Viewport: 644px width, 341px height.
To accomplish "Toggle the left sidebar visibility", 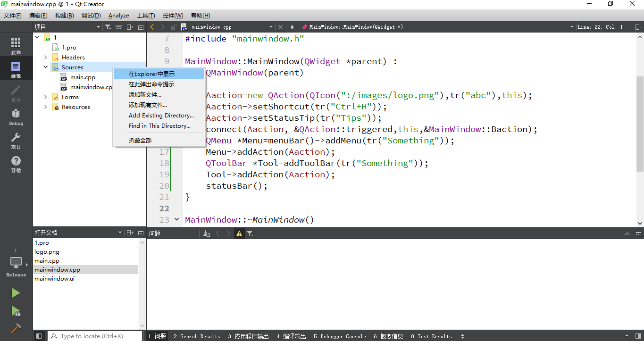I will (39, 336).
